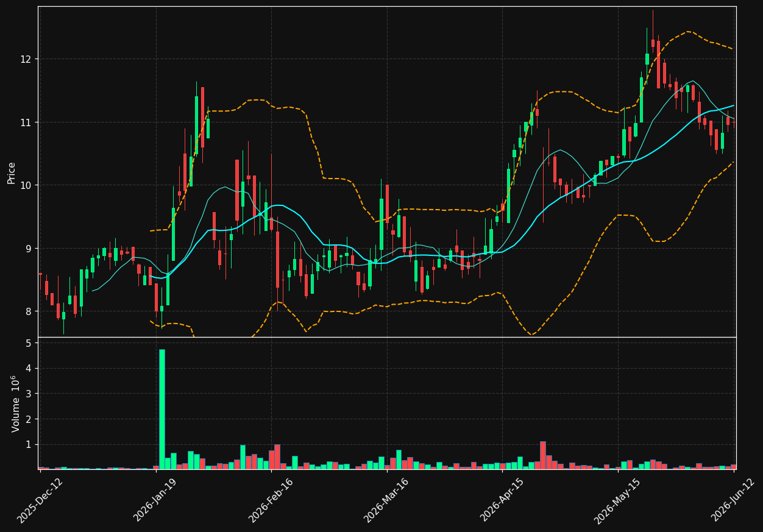
Task: Click price tick label 11
Action: click(x=27, y=122)
